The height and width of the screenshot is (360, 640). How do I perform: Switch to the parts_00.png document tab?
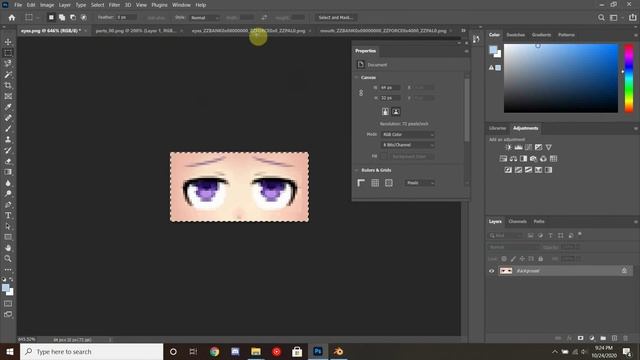[136, 31]
